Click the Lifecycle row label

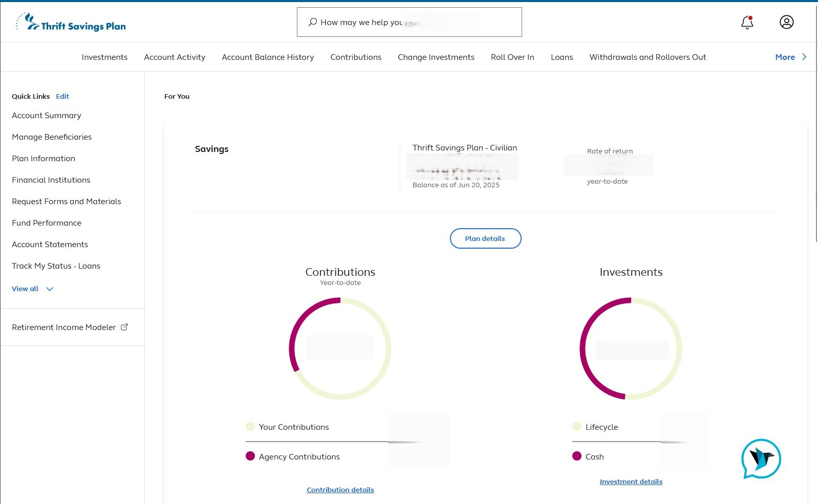(602, 427)
